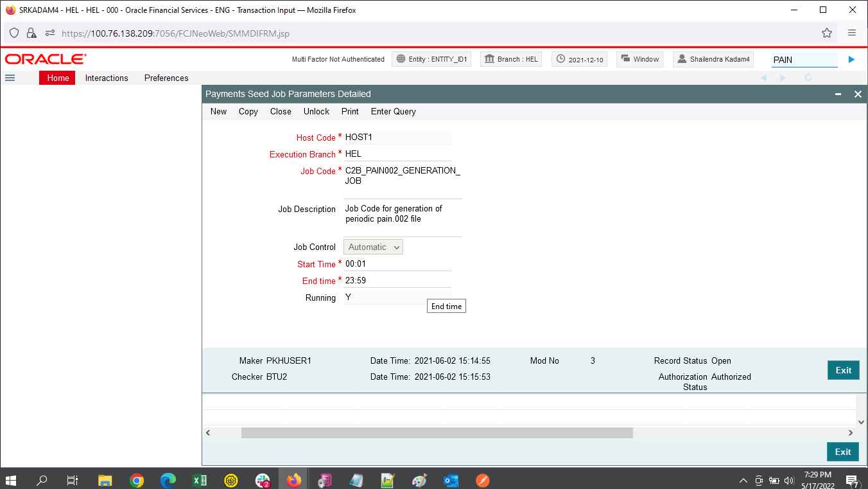Click the Running field showing Y

397,297
